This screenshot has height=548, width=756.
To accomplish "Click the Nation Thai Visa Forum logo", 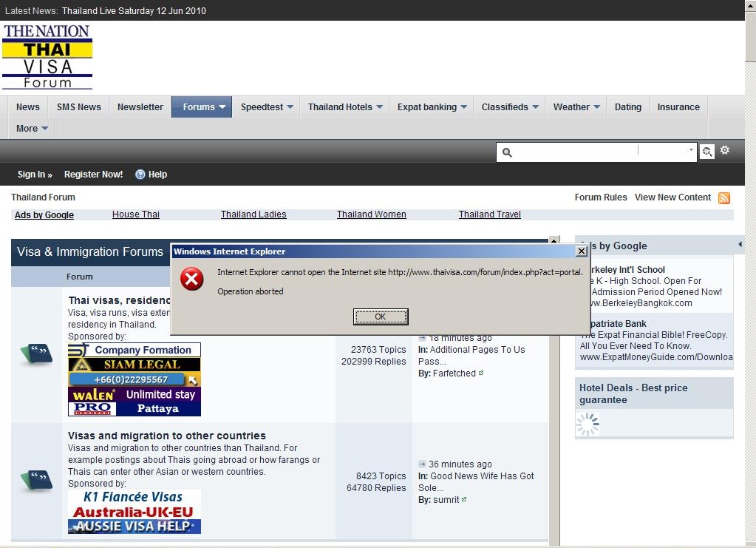I will pyautogui.click(x=47, y=57).
